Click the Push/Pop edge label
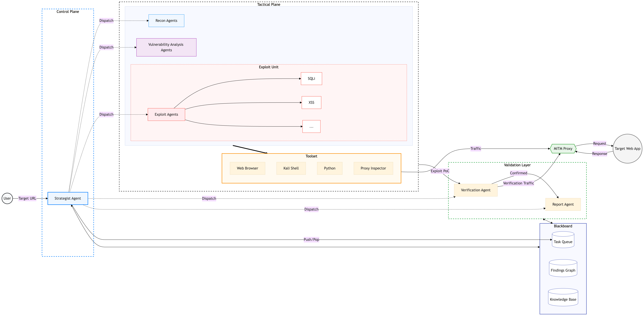The height and width of the screenshot is (316, 644). coord(311,240)
